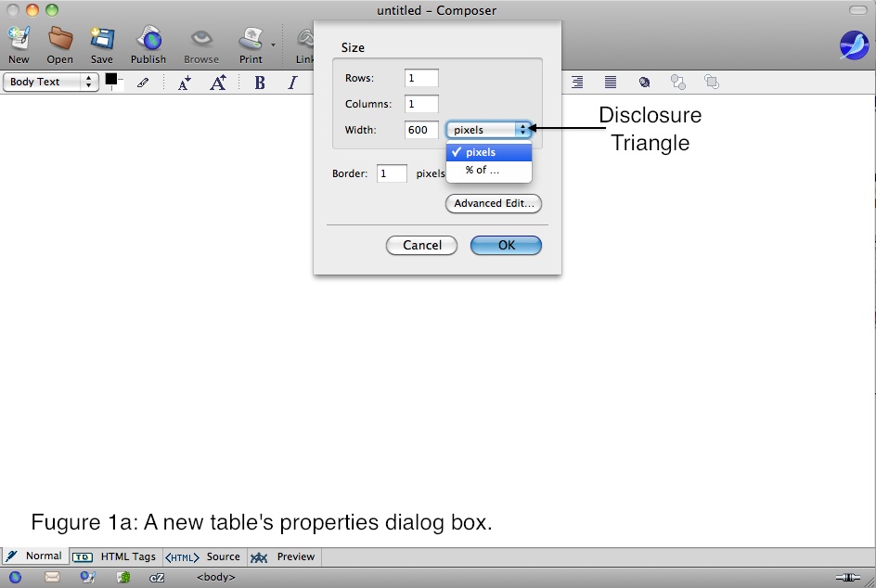Click the increase font size icon
This screenshot has width=876, height=588.
tap(218, 83)
